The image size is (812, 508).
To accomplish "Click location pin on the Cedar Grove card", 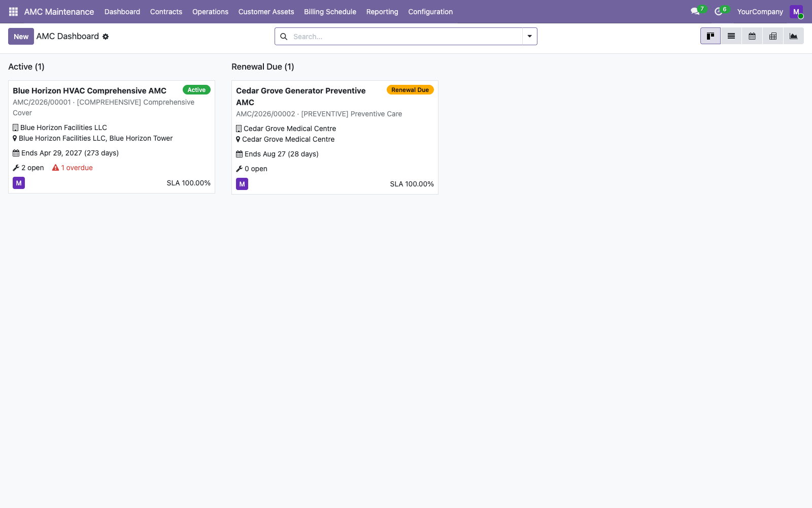I will pyautogui.click(x=238, y=139).
